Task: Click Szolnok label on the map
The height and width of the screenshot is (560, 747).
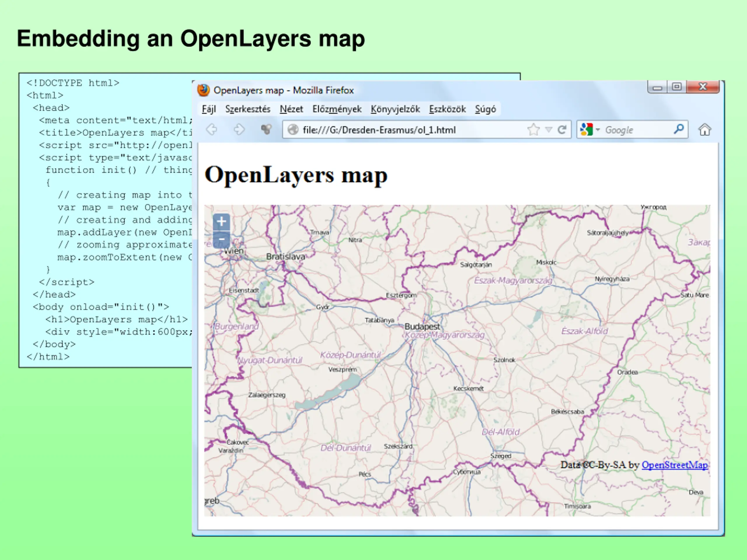Action: (x=504, y=360)
